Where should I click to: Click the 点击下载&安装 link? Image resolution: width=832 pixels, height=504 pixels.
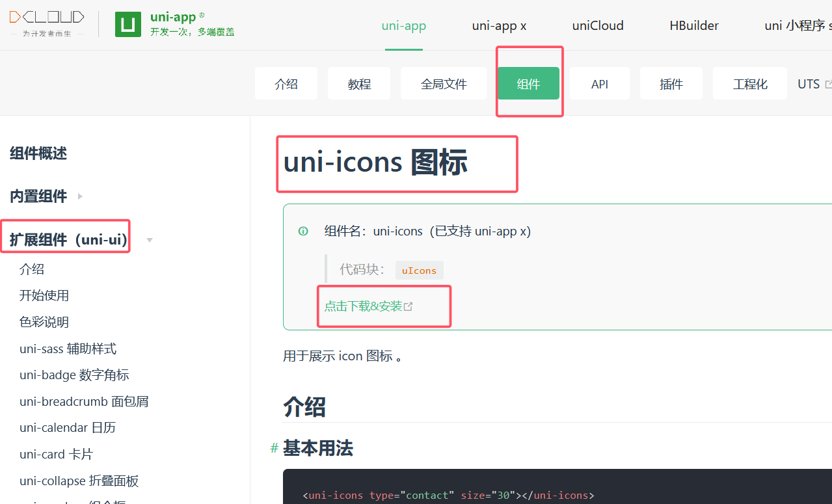coord(364,306)
